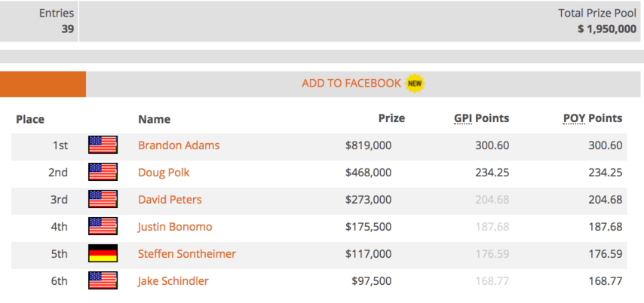Click the US flag next to Doug Polk
Viewport: 644px width, 303px height.
[103, 172]
